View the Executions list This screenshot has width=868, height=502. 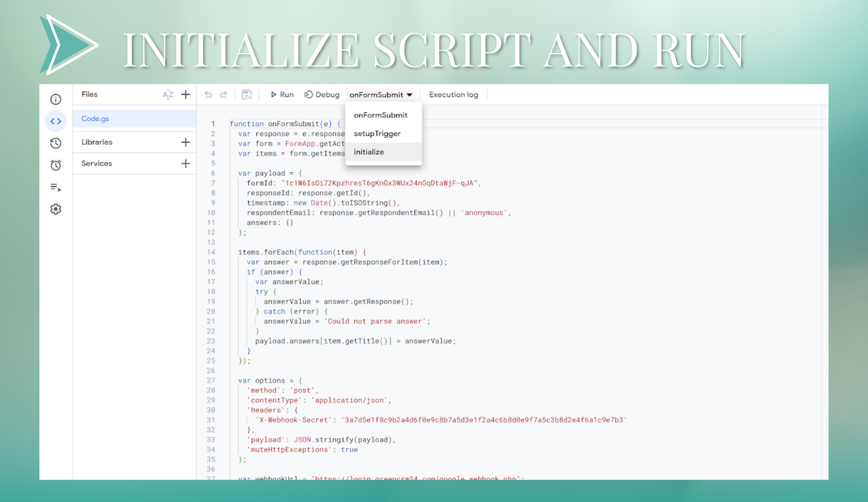[x=56, y=187]
